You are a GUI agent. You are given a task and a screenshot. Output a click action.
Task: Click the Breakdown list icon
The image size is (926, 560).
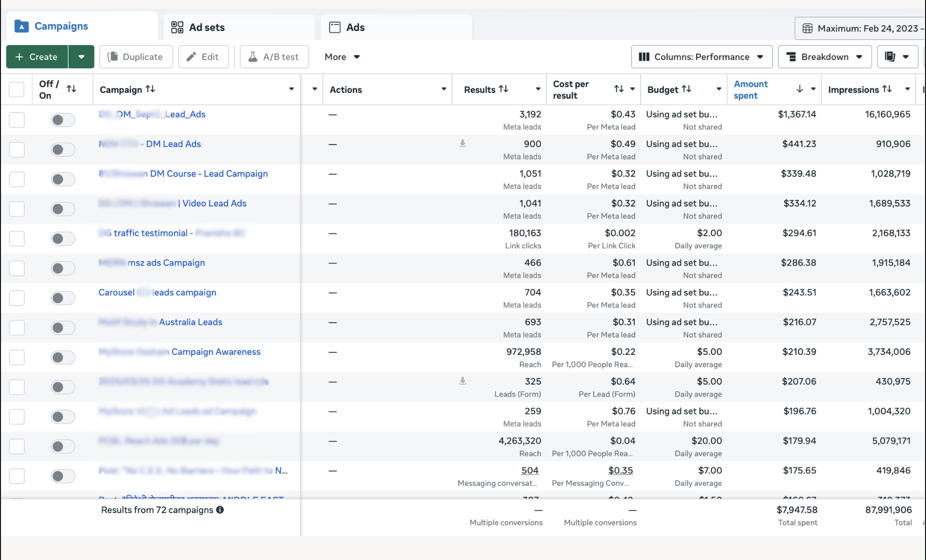791,57
